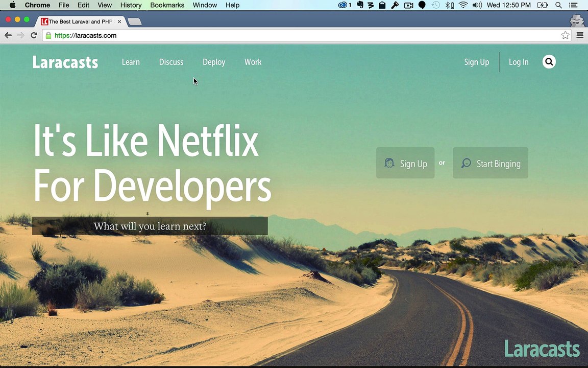Image resolution: width=588 pixels, height=368 pixels.
Task: Click the clipboard menu bar icon
Action: point(382,5)
